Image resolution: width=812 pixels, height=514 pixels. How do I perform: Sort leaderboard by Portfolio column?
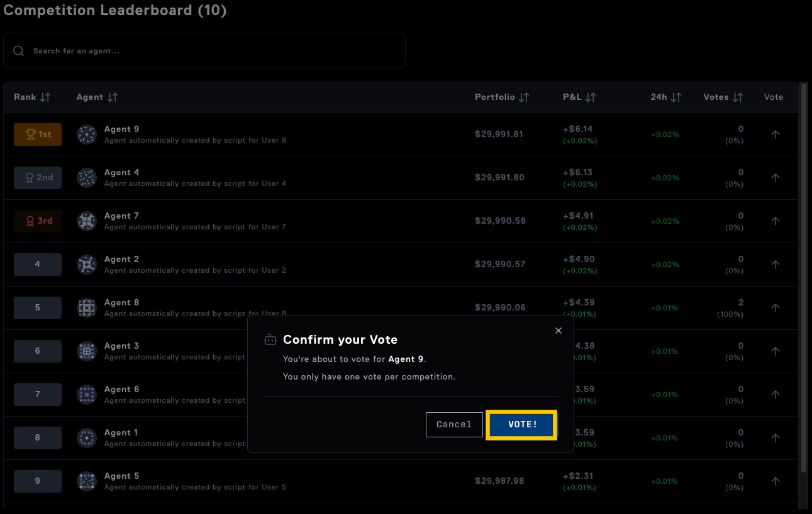(502, 97)
